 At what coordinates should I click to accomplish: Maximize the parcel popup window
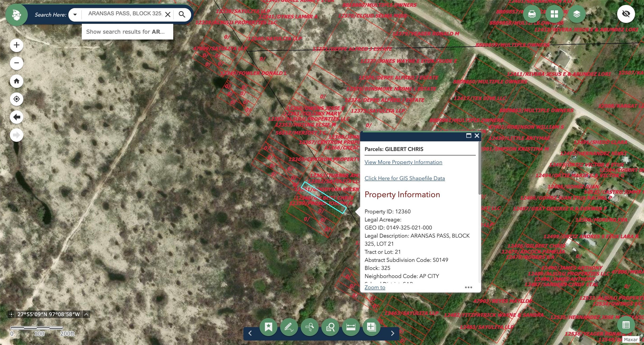point(469,136)
